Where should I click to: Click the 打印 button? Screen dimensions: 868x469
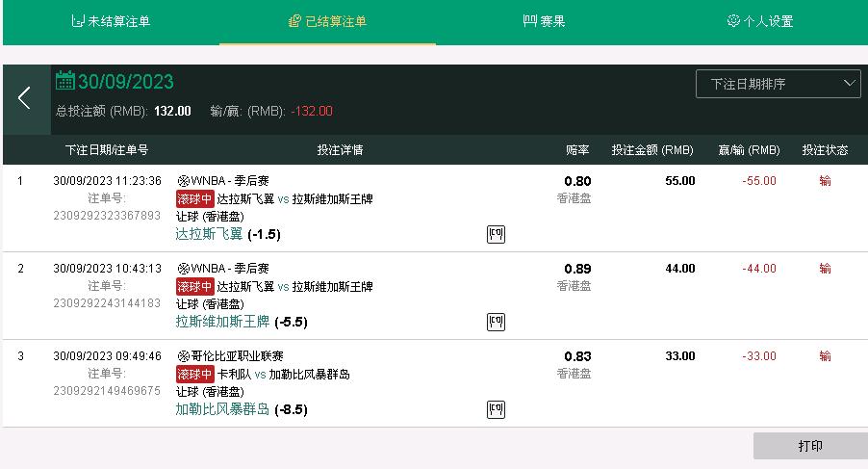[810, 446]
